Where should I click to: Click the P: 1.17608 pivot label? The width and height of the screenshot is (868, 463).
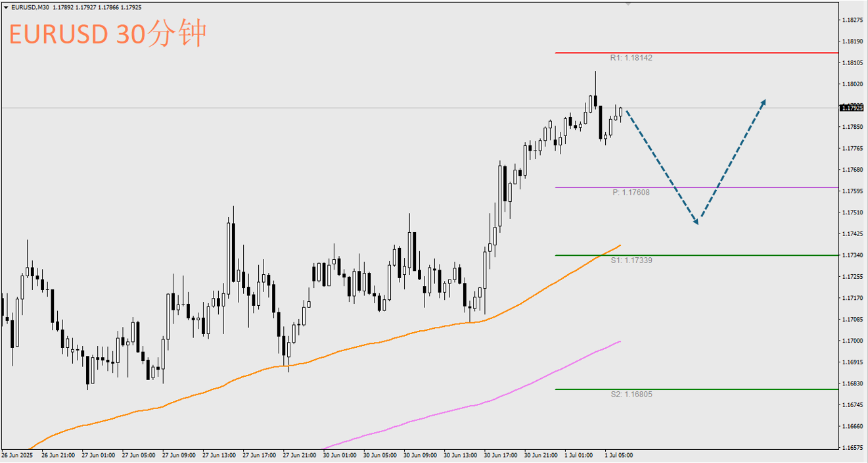pyautogui.click(x=631, y=193)
